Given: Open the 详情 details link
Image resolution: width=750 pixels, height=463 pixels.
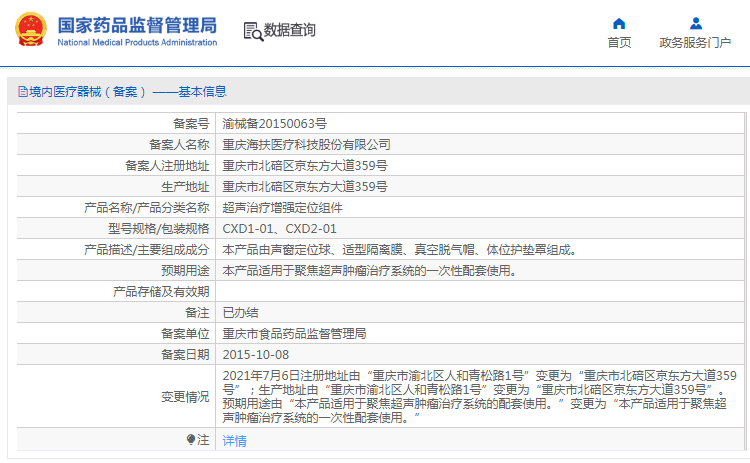Looking at the screenshot, I should [x=234, y=441].
